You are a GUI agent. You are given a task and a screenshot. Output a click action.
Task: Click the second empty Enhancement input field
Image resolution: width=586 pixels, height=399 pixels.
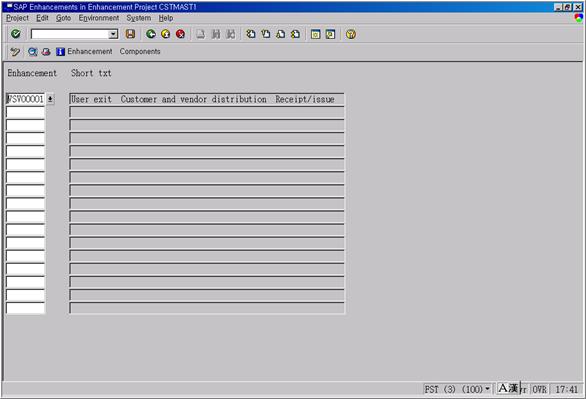coord(25,125)
